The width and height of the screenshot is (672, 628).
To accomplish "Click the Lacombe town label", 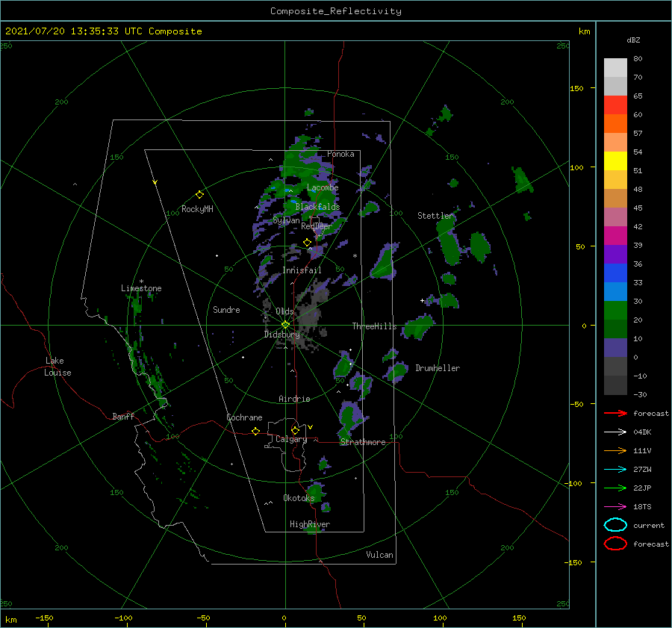I will point(323,187).
